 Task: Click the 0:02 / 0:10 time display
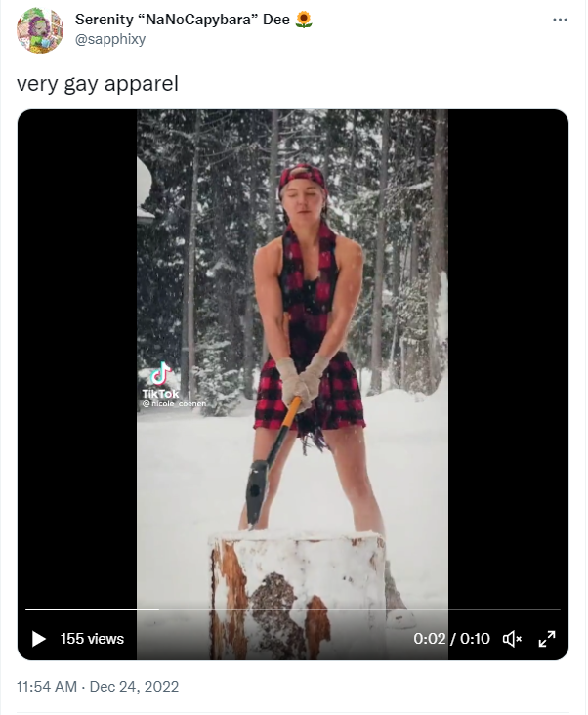tap(451, 639)
